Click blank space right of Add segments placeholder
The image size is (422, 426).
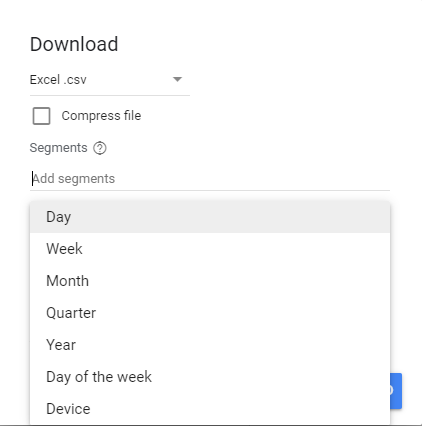(x=252, y=179)
